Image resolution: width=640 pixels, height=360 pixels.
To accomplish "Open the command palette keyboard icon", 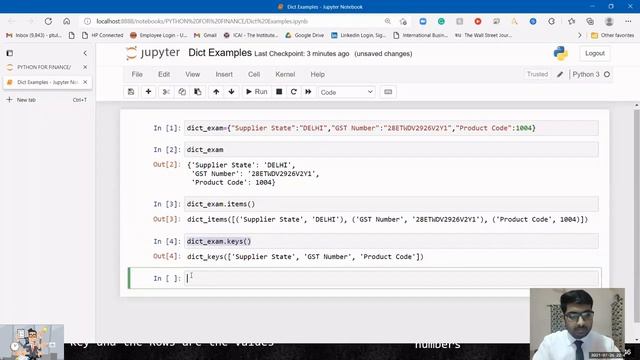I will point(388,92).
